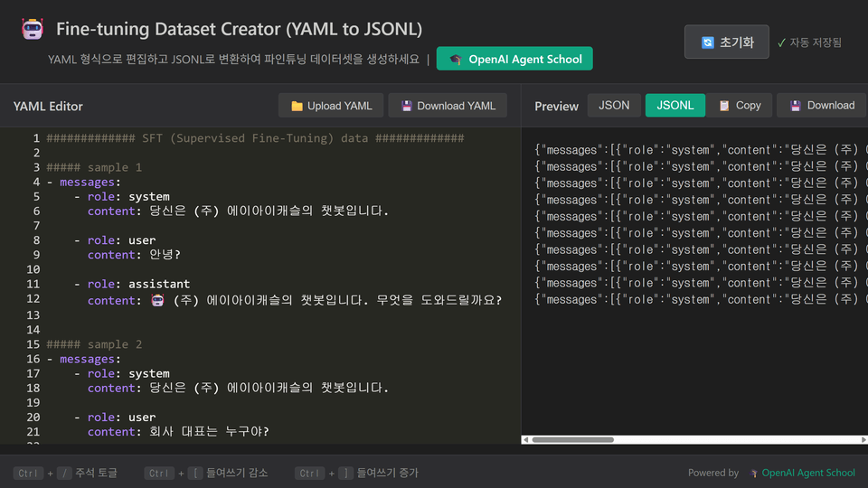The image size is (868, 488).
Task: Click the '주석 토글' shortcut hint
Action: point(96,473)
